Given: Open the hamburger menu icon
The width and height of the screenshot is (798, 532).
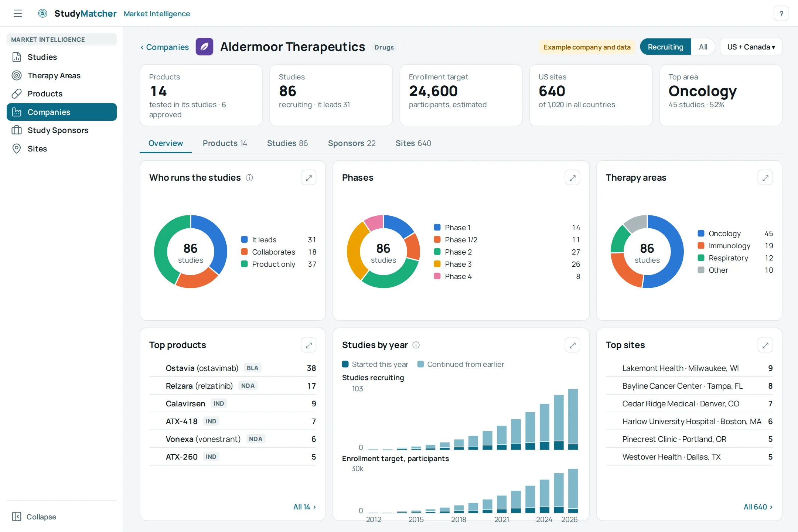Looking at the screenshot, I should (17, 14).
